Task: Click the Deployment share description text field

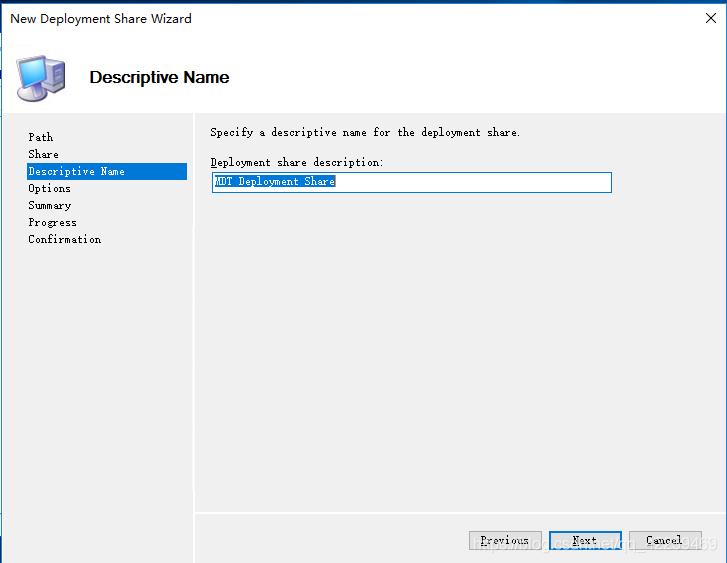Action: click(411, 182)
